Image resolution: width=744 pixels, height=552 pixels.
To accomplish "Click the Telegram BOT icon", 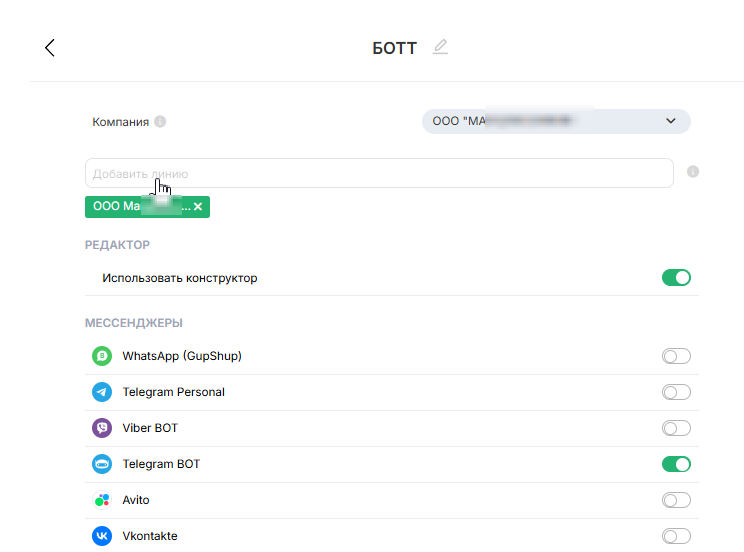I will coord(102,464).
